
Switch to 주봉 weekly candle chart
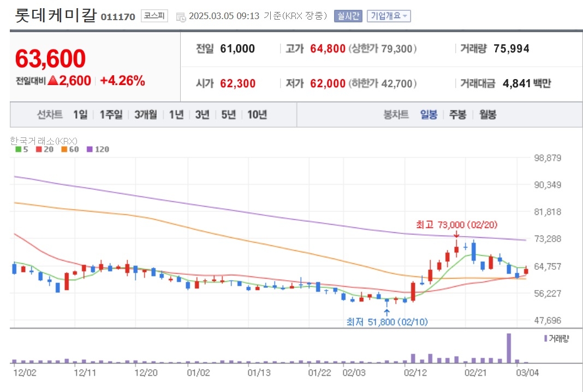point(457,114)
